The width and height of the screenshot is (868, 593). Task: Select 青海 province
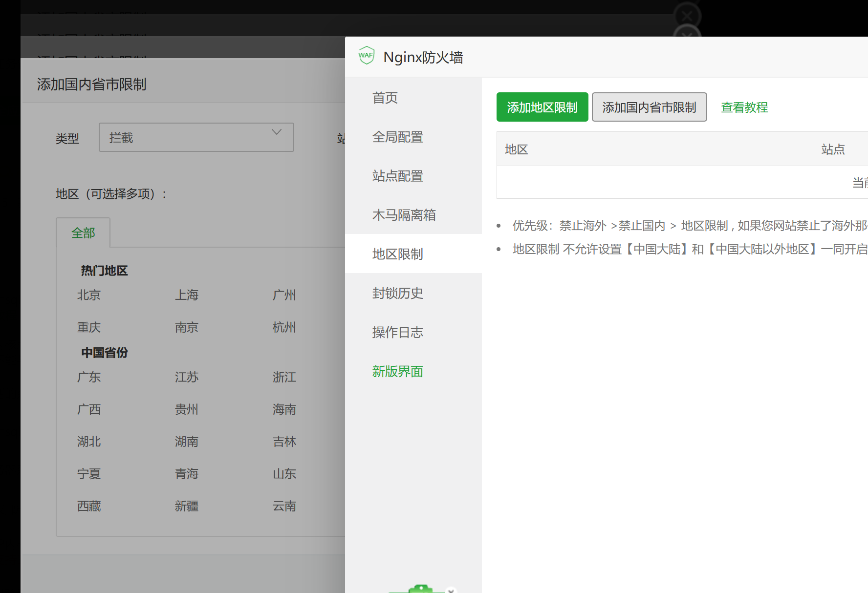pyautogui.click(x=187, y=474)
